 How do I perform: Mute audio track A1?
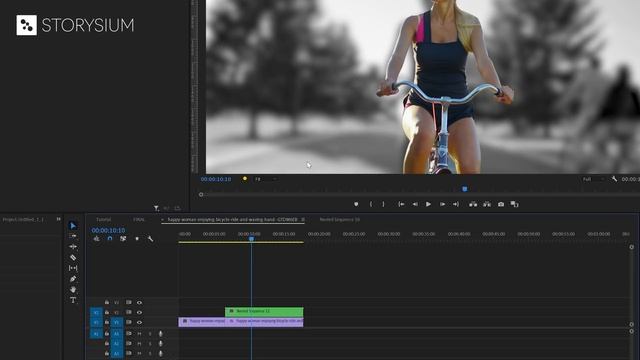[x=139, y=333]
